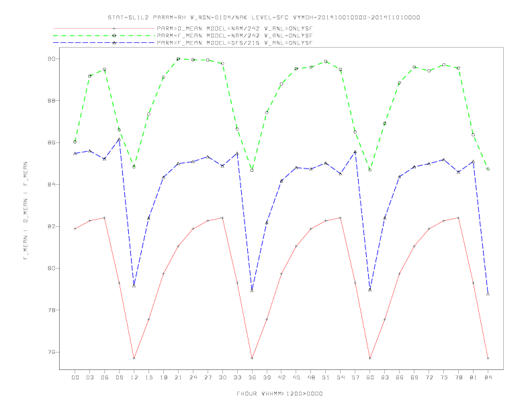This screenshot has height=411, width=532.
Task: Click the triangle marker in blue legend line
Action: pyautogui.click(x=114, y=43)
